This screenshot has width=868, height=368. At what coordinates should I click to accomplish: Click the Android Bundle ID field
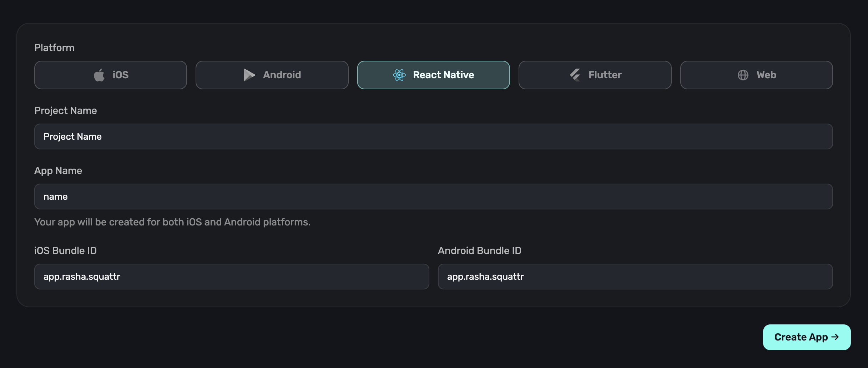(x=635, y=276)
